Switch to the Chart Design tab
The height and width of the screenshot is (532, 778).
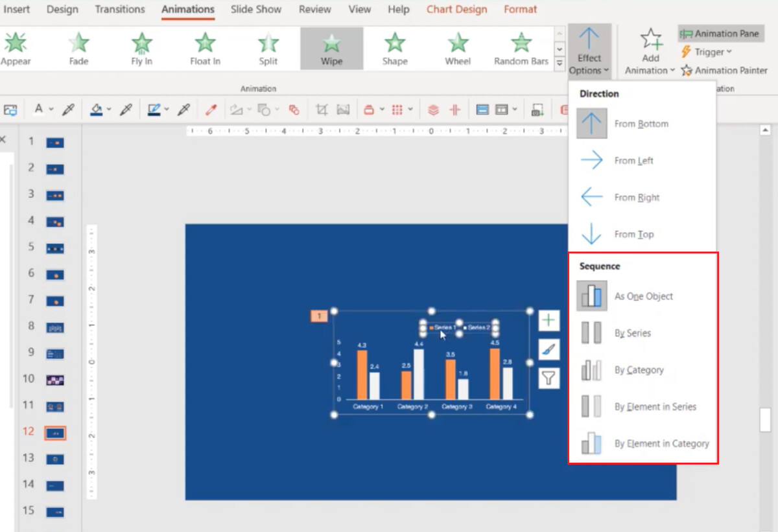[x=456, y=9]
